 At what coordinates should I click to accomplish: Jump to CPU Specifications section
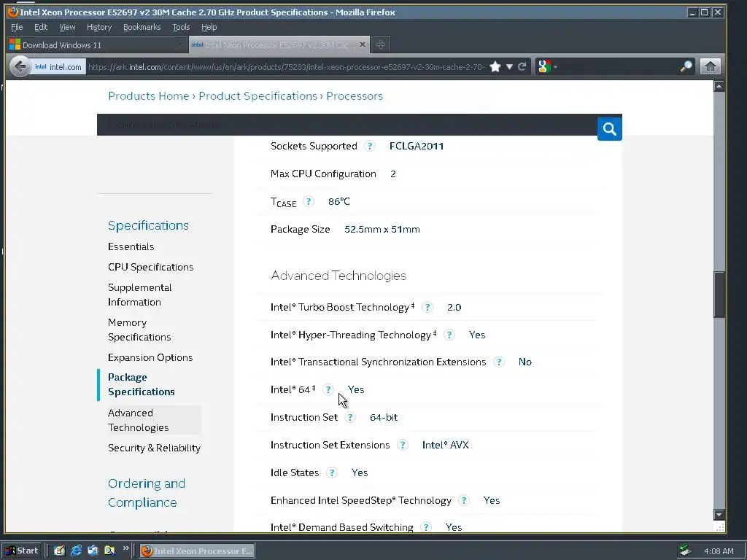click(x=150, y=267)
